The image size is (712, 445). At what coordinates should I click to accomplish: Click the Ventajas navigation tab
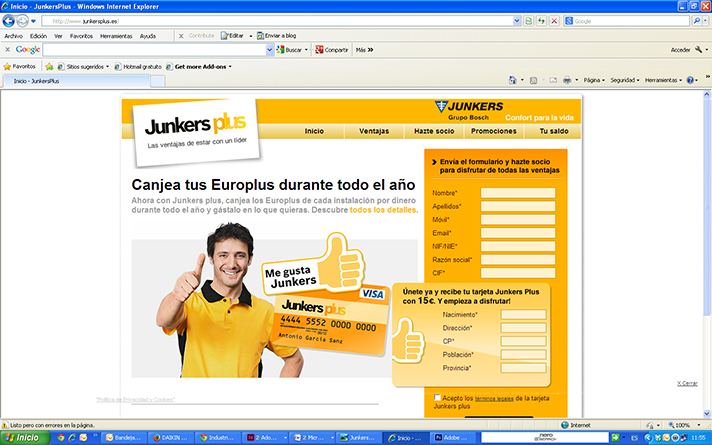click(374, 131)
